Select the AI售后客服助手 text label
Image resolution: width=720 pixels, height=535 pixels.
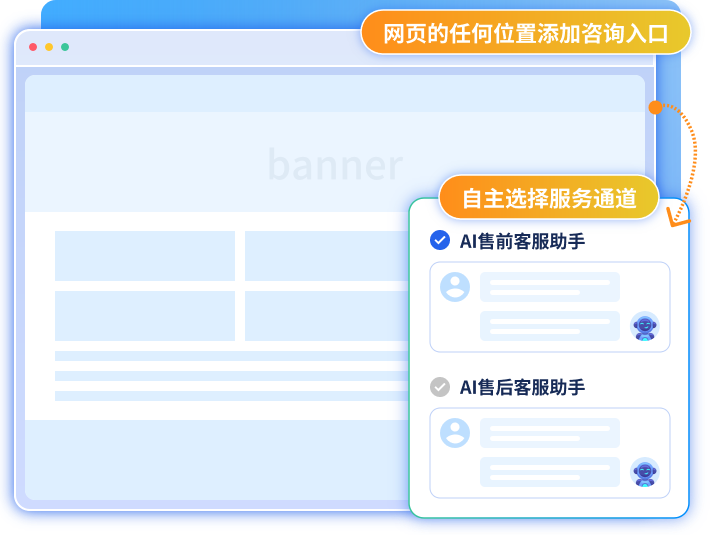pos(522,387)
